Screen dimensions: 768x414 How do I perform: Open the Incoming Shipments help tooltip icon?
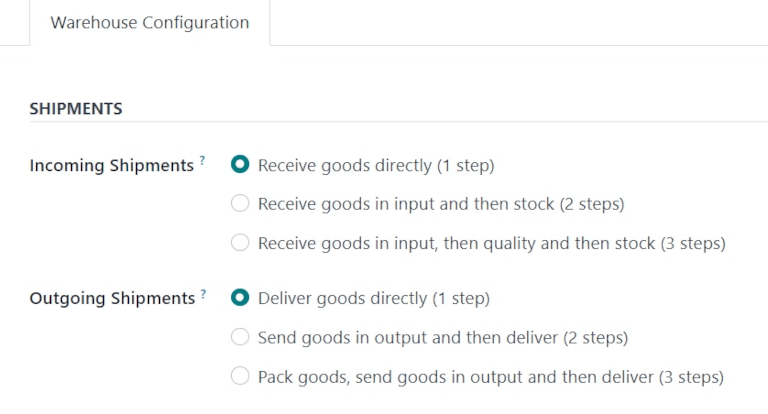202,160
